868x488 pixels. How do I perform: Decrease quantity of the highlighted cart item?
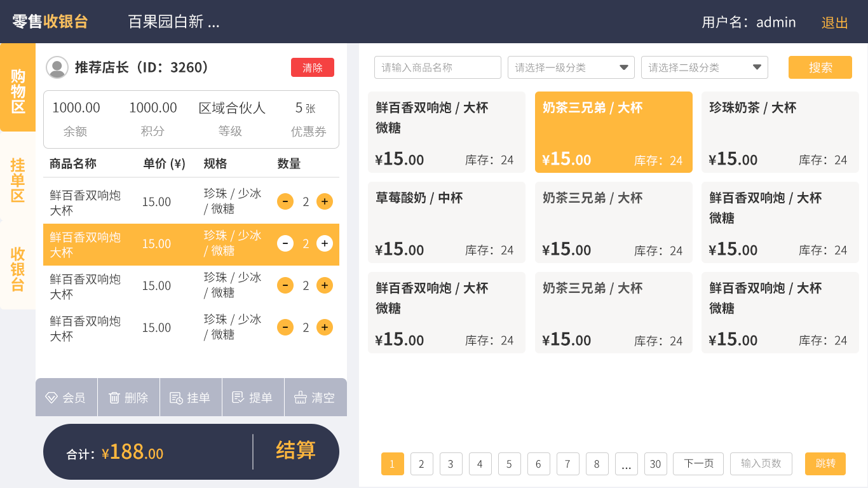click(285, 243)
